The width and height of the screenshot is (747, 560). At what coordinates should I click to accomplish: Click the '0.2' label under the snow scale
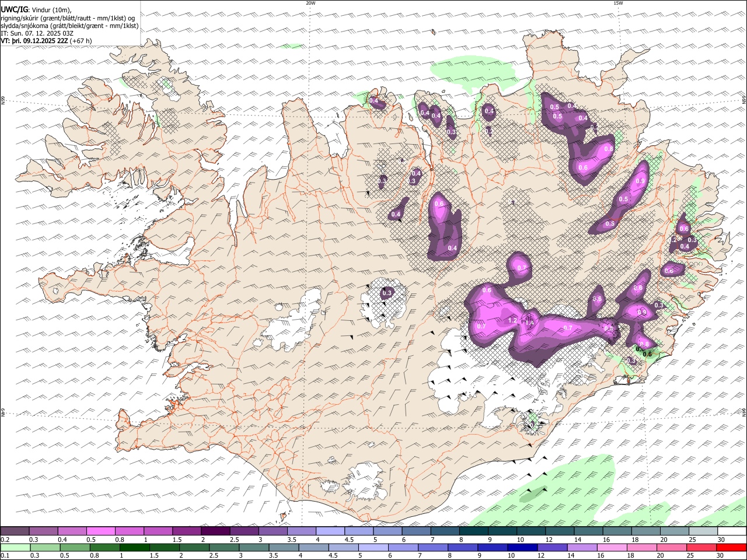pos(5,540)
